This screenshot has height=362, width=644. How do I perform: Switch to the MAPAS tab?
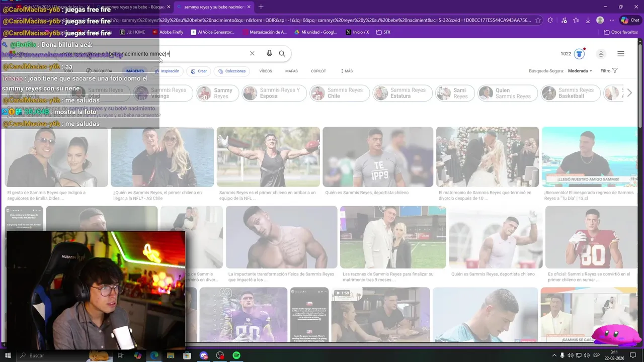coord(291,71)
